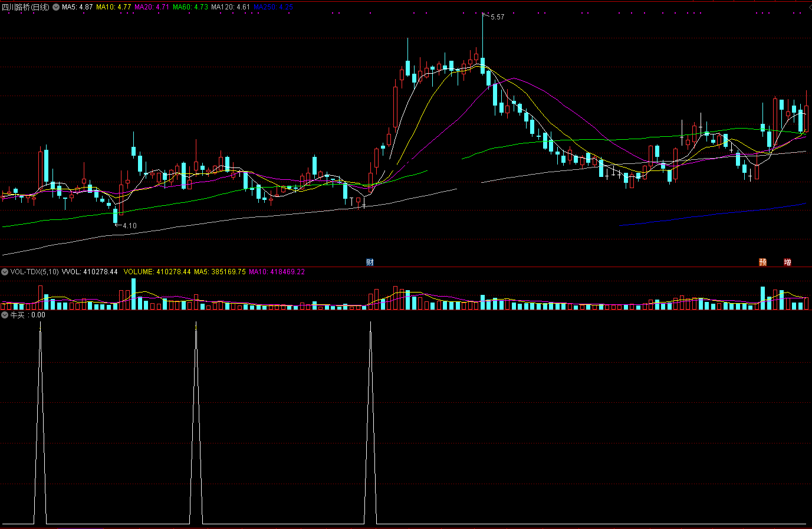The height and width of the screenshot is (529, 812).
Task: Select the magenta MA20: 4.71 label
Action: (152, 7)
